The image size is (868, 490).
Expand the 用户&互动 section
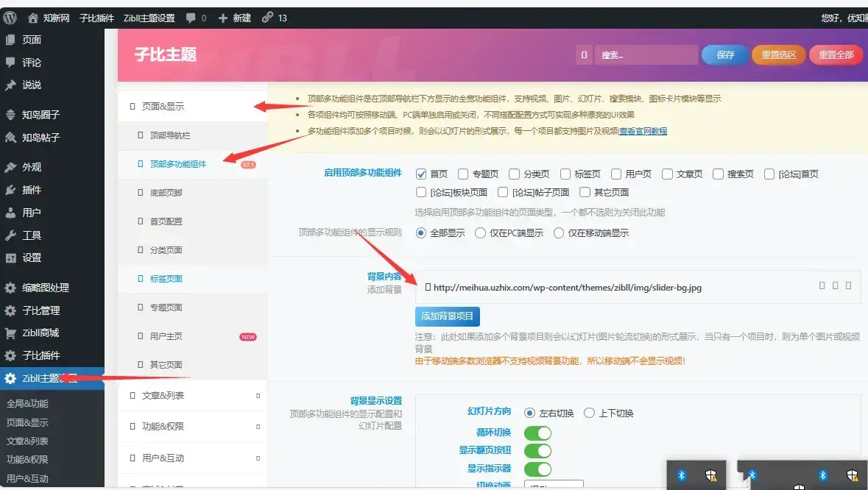tap(193, 458)
